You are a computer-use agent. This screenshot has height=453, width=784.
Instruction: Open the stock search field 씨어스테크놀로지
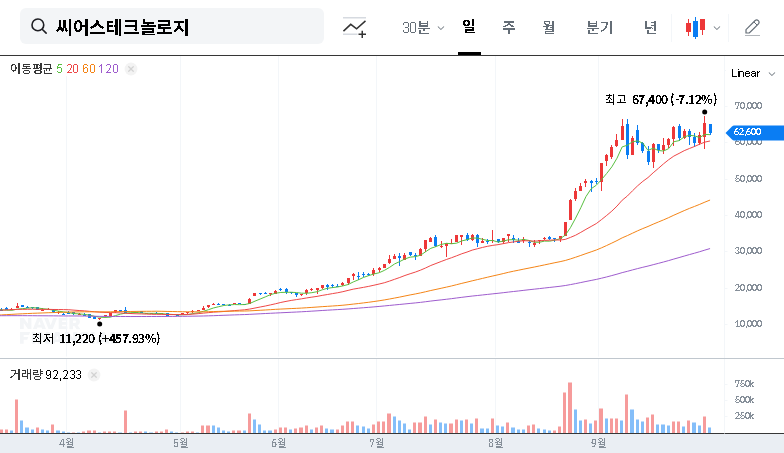172,26
